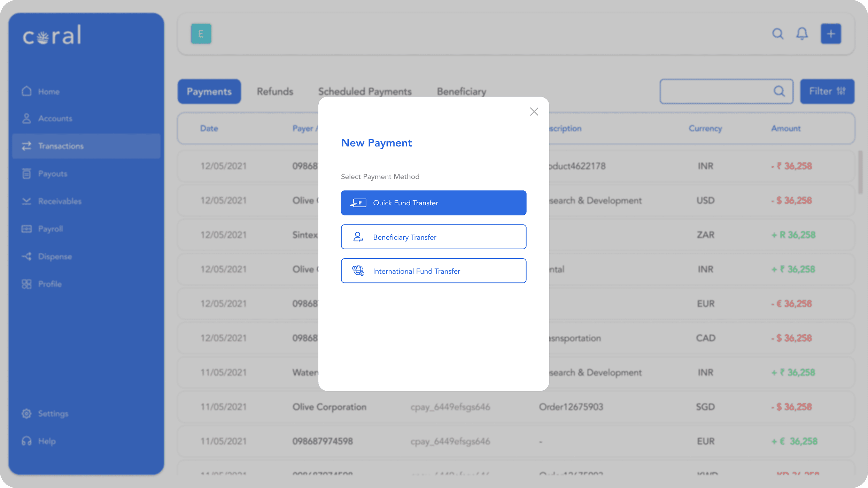Switch to Scheduled Payments tab
868x488 pixels.
pyautogui.click(x=365, y=92)
